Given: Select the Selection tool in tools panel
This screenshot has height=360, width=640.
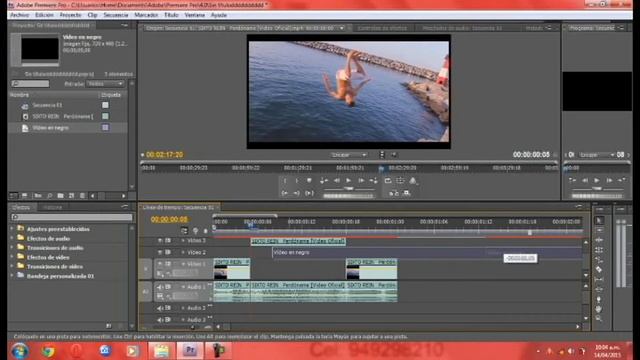Looking at the screenshot, I should click(599, 220).
